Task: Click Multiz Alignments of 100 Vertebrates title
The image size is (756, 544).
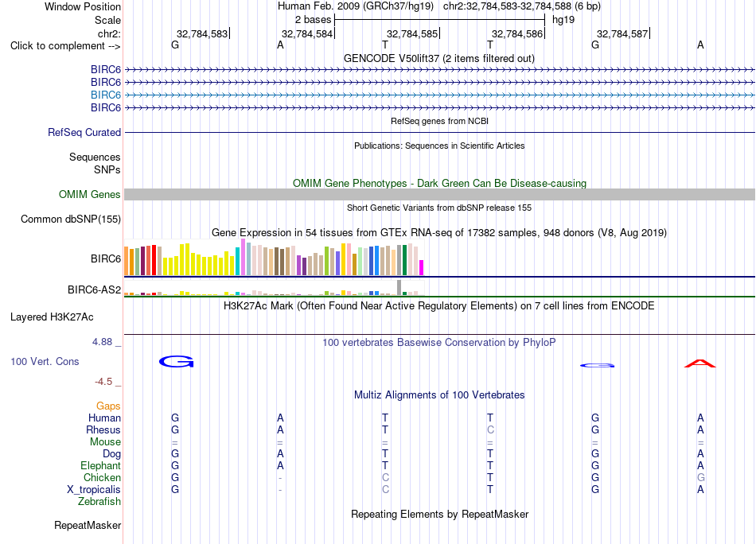Action: 439,395
